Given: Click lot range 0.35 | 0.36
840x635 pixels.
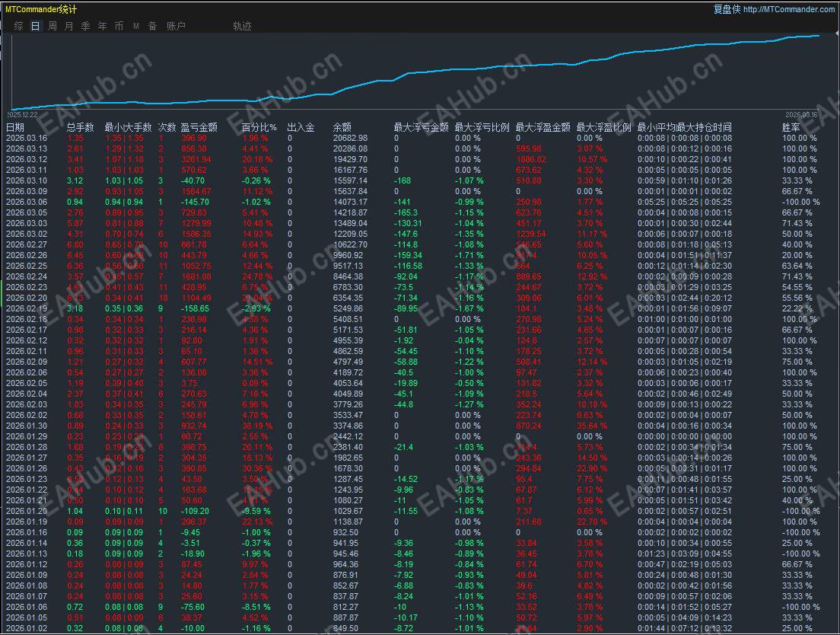Looking at the screenshot, I should coord(124,308).
